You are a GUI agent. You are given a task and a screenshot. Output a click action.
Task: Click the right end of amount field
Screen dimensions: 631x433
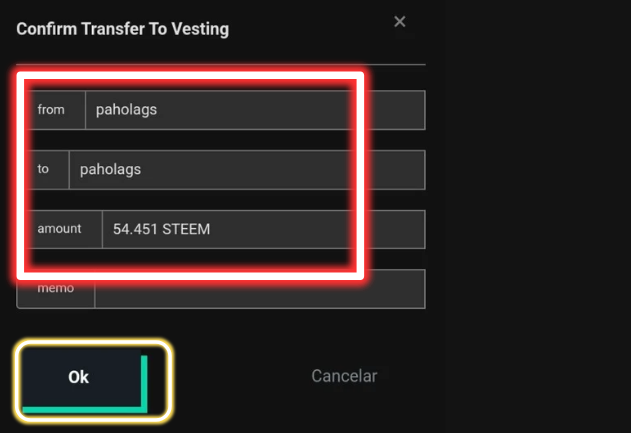[x=397, y=229]
